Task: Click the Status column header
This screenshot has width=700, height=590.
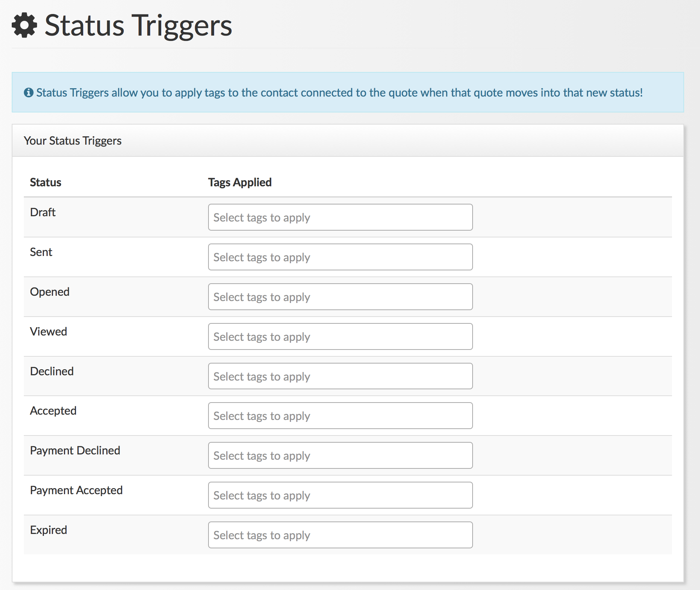Action: point(45,182)
